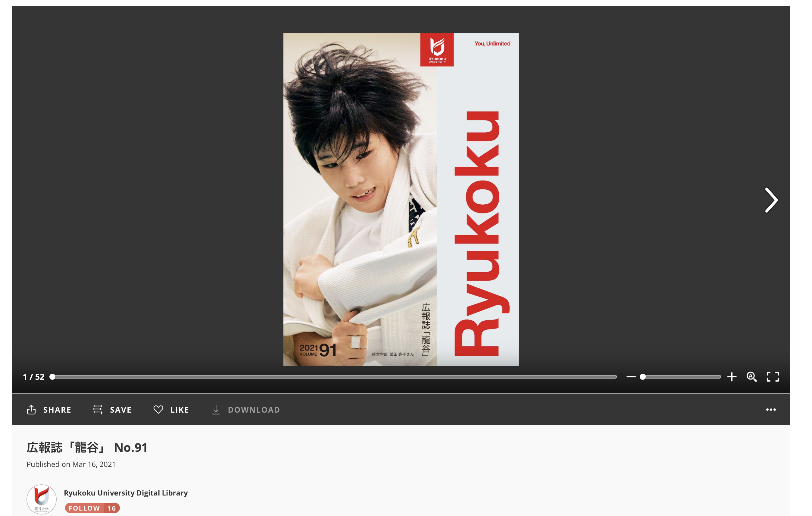This screenshot has width=812, height=516.
Task: Click the Download button
Action: coord(245,410)
